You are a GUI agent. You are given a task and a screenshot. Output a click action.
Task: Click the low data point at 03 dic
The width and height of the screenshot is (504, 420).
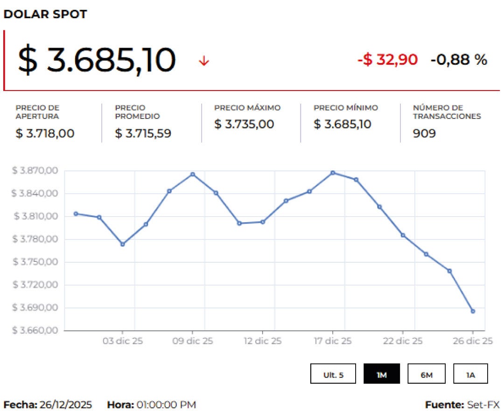pos(123,244)
